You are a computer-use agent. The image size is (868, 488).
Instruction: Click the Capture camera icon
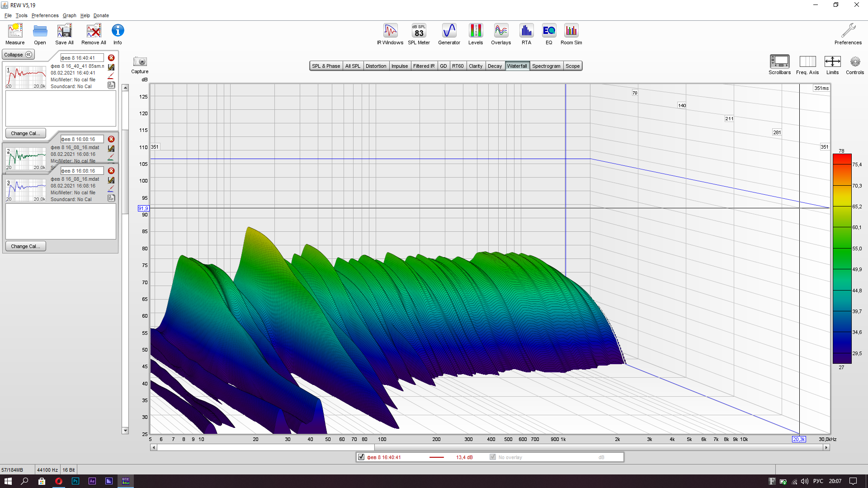tap(140, 62)
